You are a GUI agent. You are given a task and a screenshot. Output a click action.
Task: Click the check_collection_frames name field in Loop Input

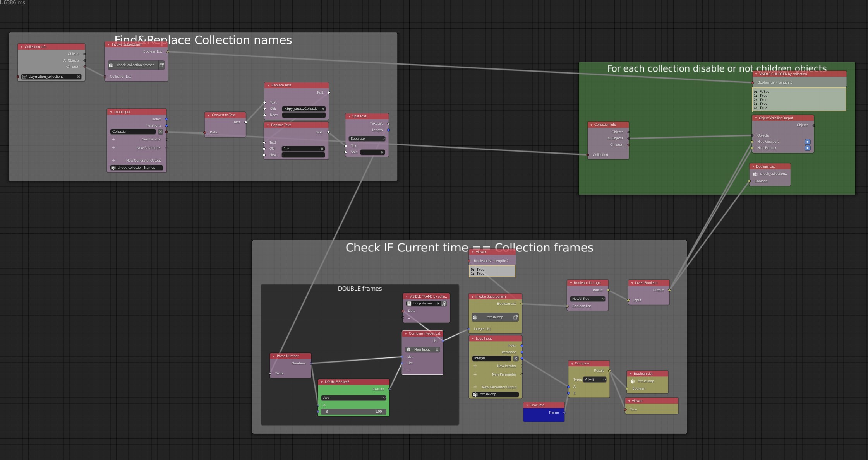coord(137,168)
